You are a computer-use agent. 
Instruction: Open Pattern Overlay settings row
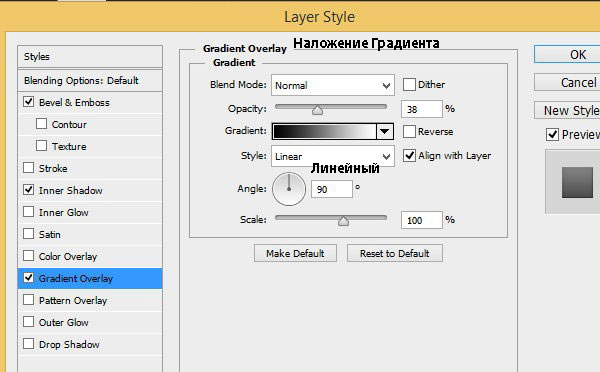[x=90, y=300]
